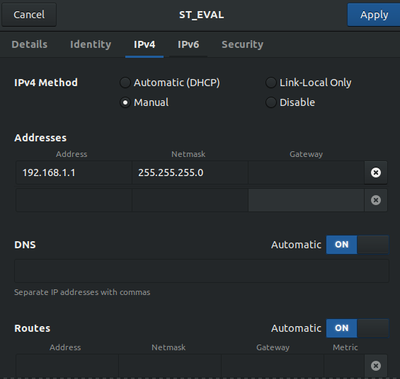Apply the ST_EVAL connection settings
Viewport: 400px width, 379px height.
click(x=374, y=15)
